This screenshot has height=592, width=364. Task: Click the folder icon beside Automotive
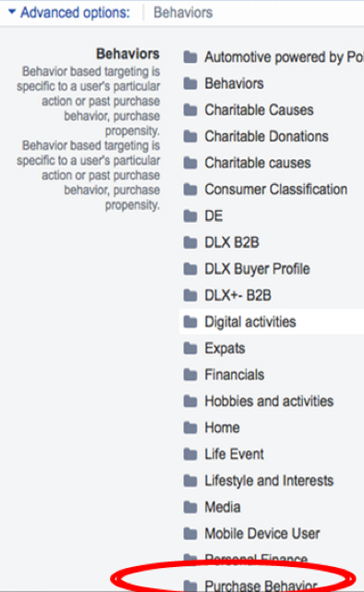pos(190,57)
